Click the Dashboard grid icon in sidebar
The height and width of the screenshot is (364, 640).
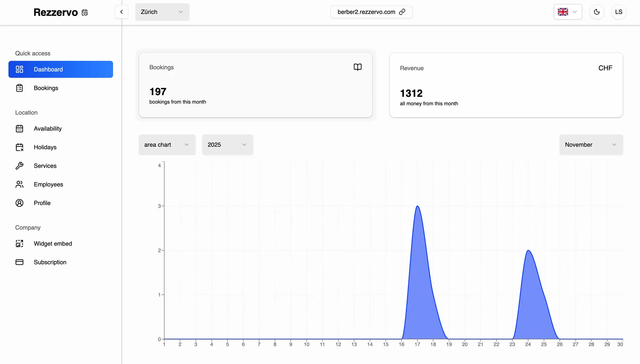point(19,69)
